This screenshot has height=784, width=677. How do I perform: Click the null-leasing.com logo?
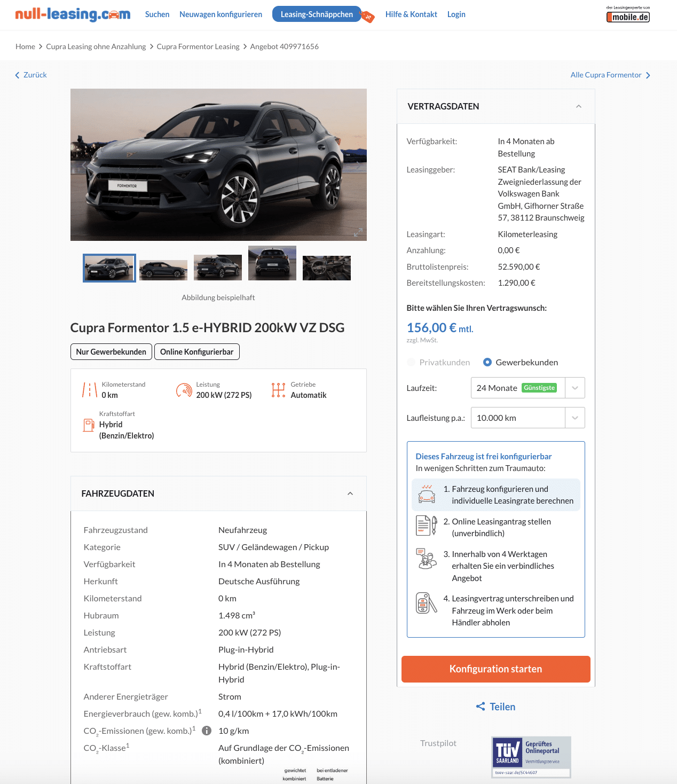(x=73, y=14)
